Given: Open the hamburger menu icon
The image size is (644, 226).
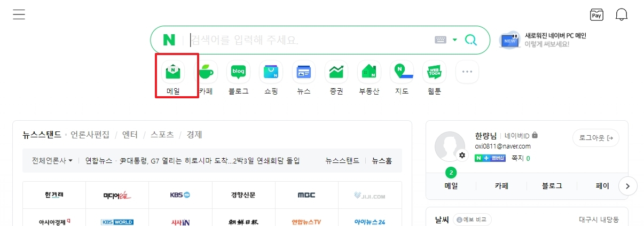Looking at the screenshot, I should tap(19, 14).
